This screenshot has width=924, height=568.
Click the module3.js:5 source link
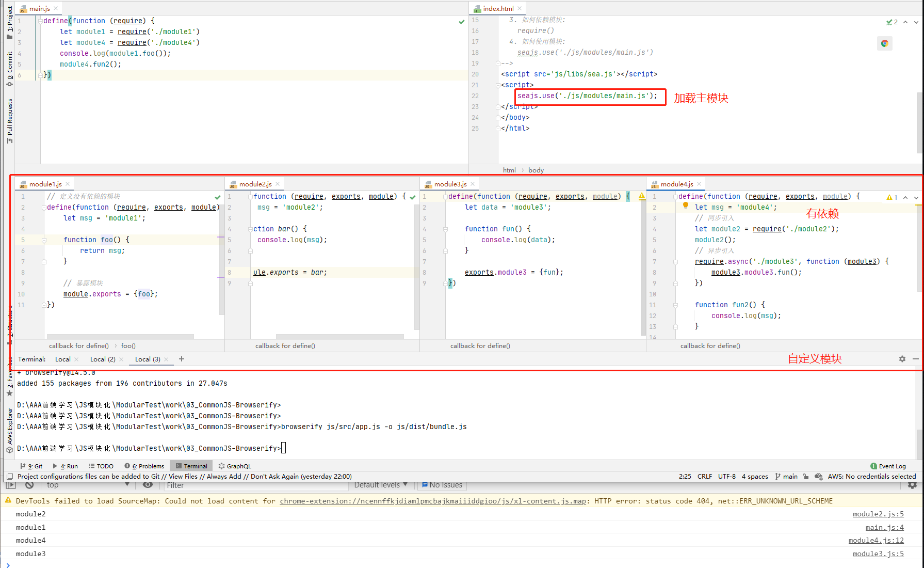(x=878, y=554)
